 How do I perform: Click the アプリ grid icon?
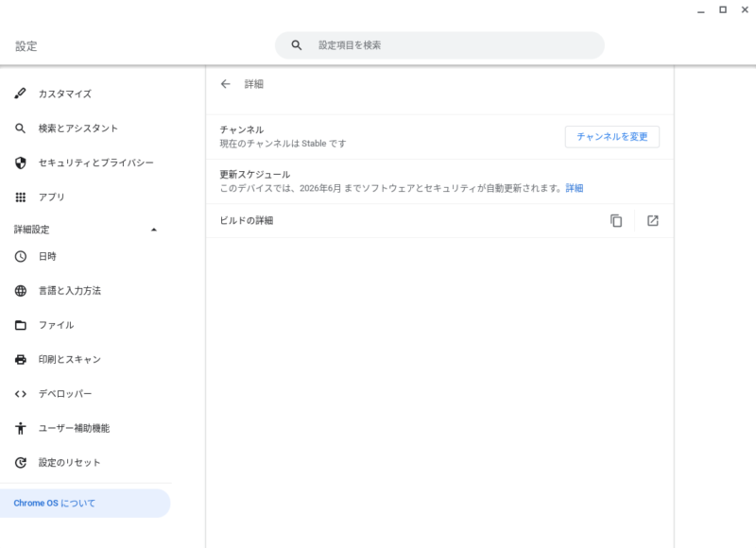20,197
